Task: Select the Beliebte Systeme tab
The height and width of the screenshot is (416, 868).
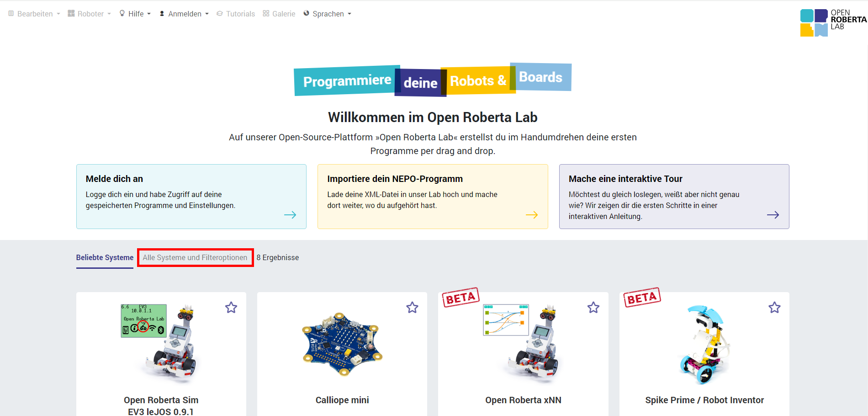Action: (105, 257)
